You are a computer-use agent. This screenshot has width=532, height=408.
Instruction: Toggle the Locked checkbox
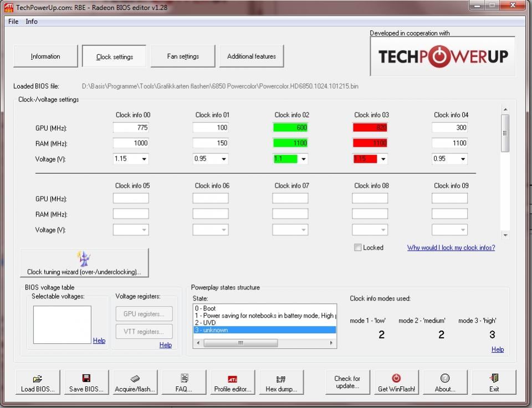click(x=357, y=247)
